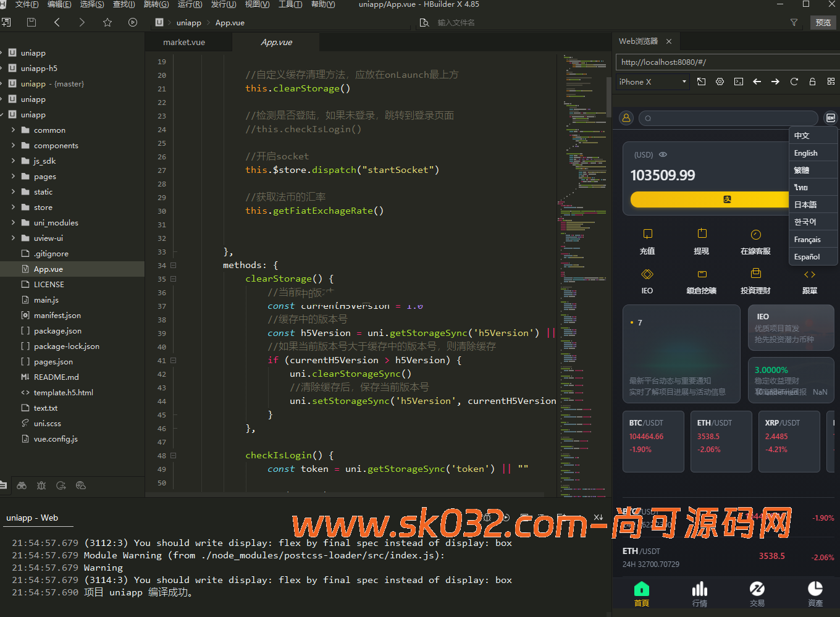This screenshot has width=840, height=617.
Task: Click the bookmark star icon
Action: [x=107, y=22]
